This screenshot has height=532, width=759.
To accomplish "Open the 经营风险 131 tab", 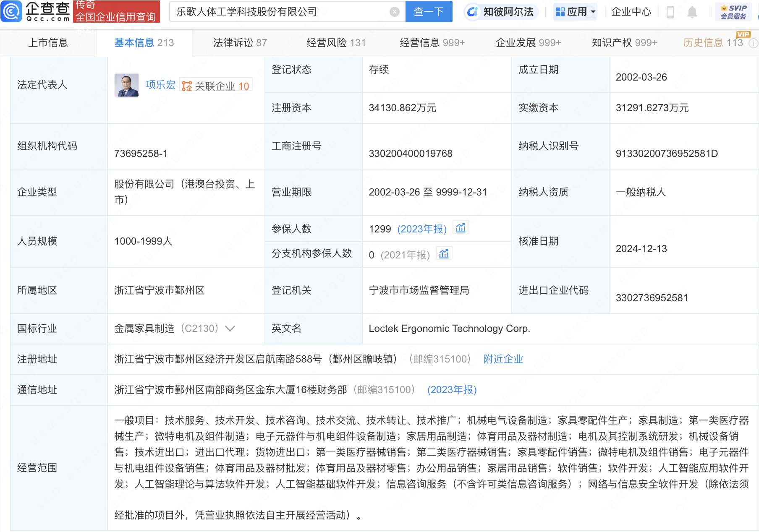I will (x=336, y=43).
